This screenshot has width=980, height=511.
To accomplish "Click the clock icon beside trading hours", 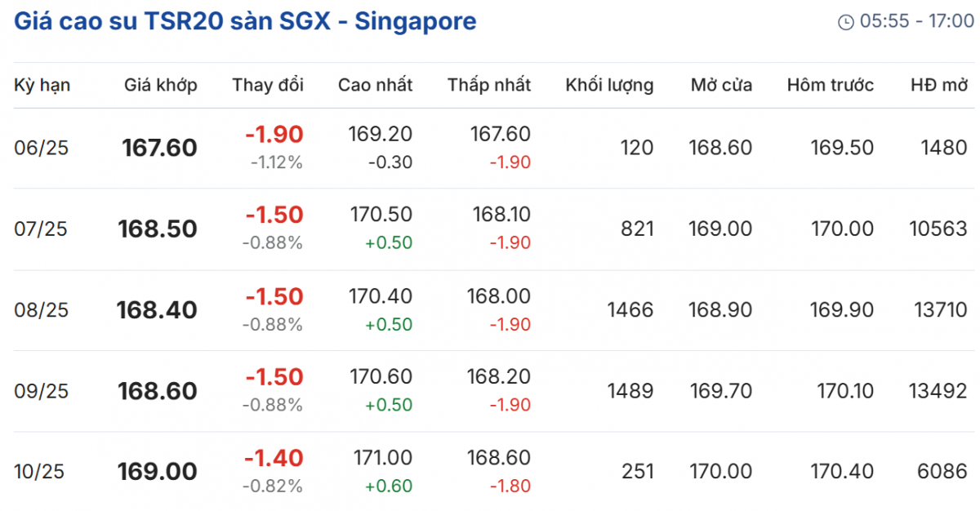I will click(x=846, y=22).
